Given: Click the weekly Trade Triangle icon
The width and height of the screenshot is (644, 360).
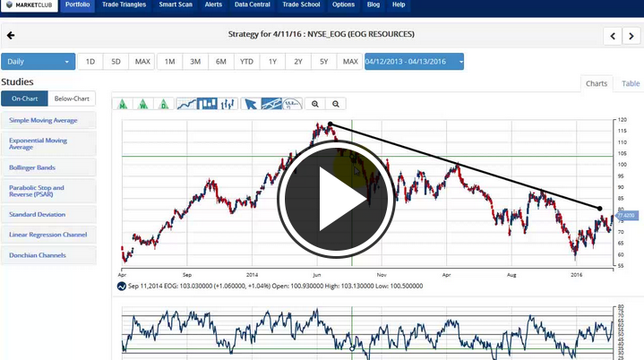Looking at the screenshot, I should tap(142, 104).
